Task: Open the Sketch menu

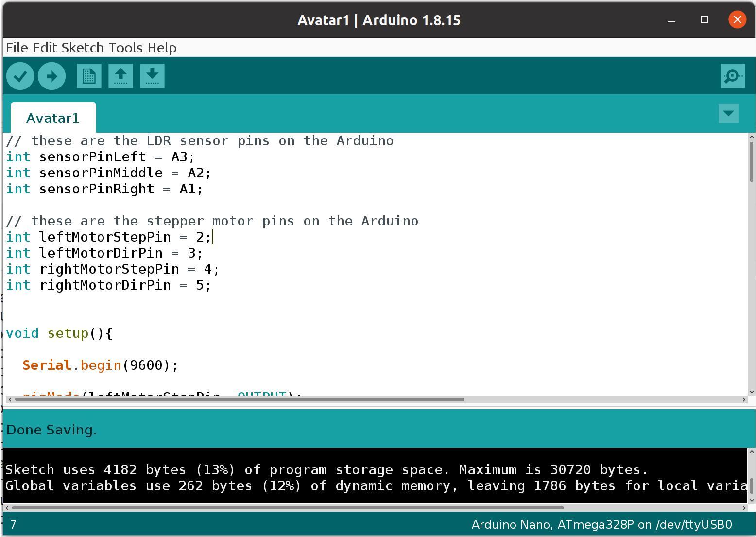Action: click(x=83, y=48)
